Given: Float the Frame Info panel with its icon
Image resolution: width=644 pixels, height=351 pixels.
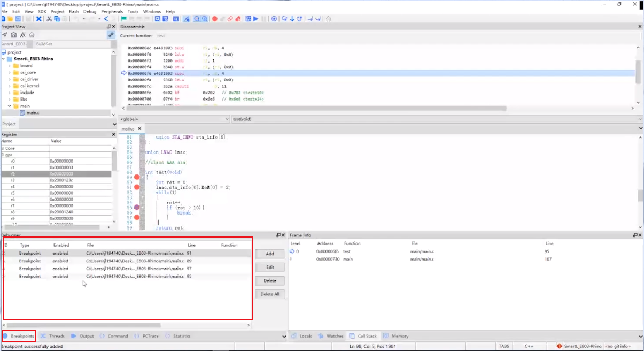Looking at the screenshot, I should pos(634,235).
